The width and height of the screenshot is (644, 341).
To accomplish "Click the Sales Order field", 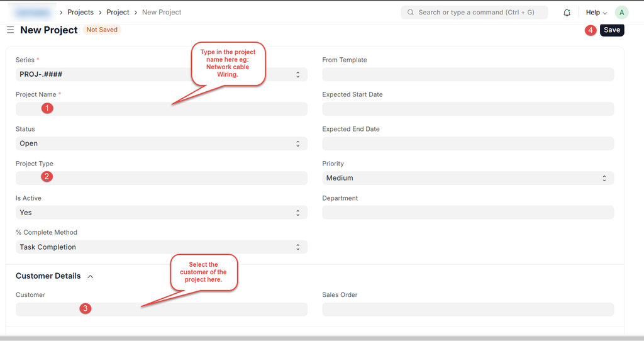I will pos(467,310).
